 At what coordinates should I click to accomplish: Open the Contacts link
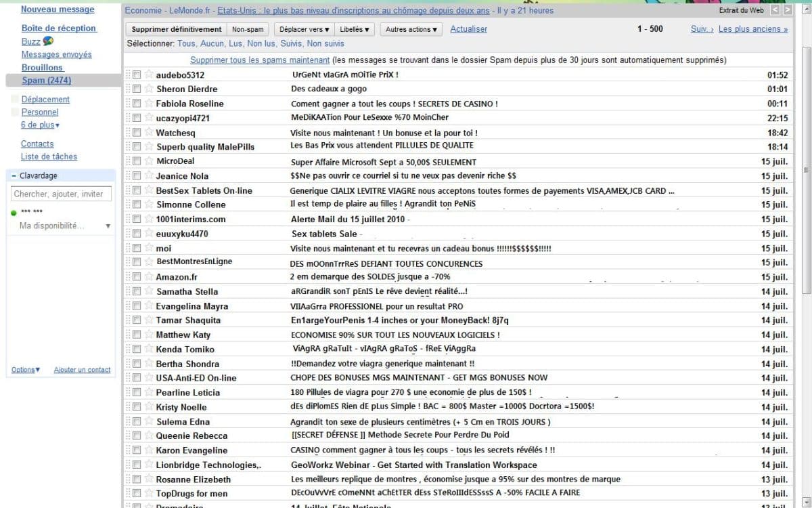pos(37,144)
